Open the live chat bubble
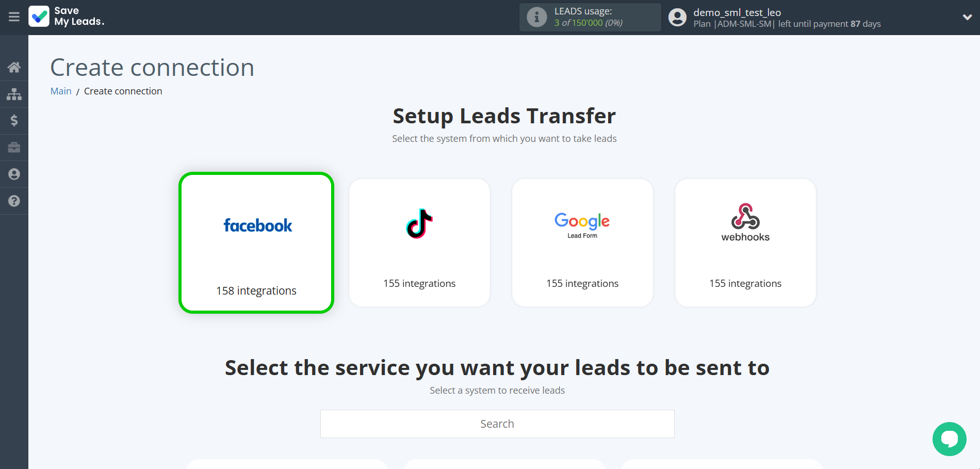Screen dimensions: 980x469 949,439
